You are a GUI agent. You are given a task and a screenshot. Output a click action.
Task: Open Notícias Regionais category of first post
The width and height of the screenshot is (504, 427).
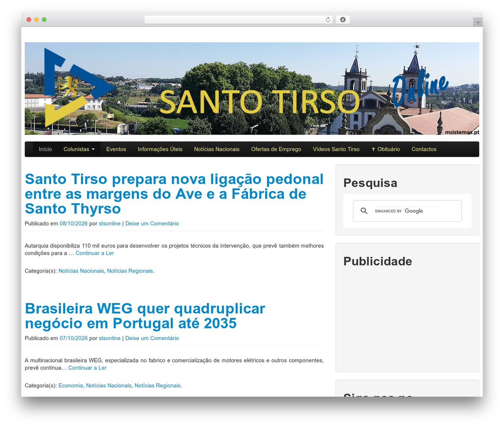coord(130,271)
